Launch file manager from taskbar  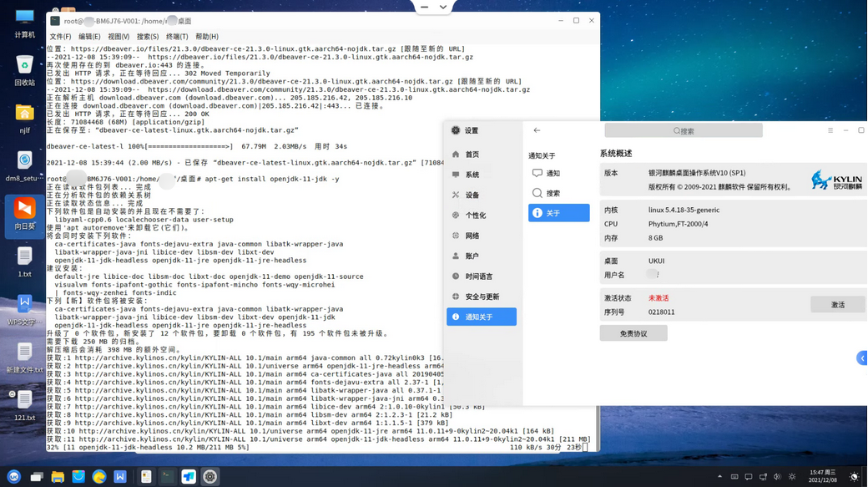(58, 476)
